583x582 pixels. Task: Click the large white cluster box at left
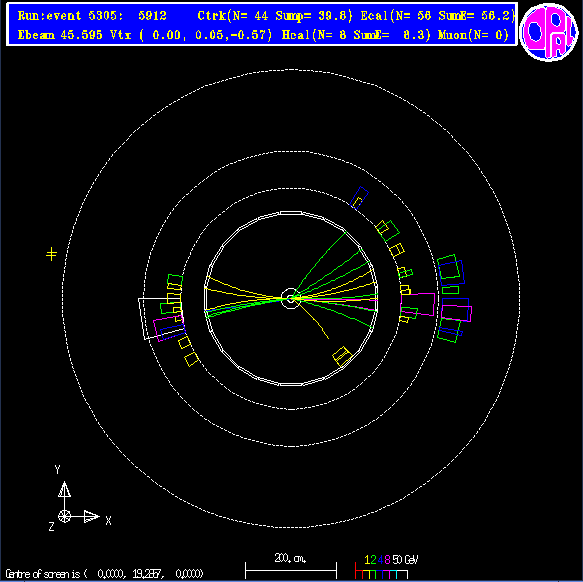[161, 318]
